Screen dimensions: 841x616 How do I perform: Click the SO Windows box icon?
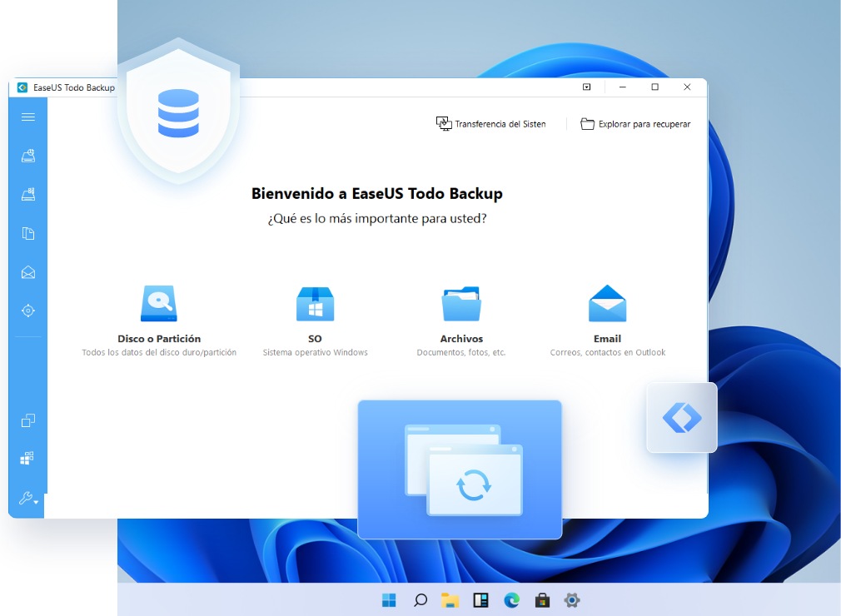(315, 304)
